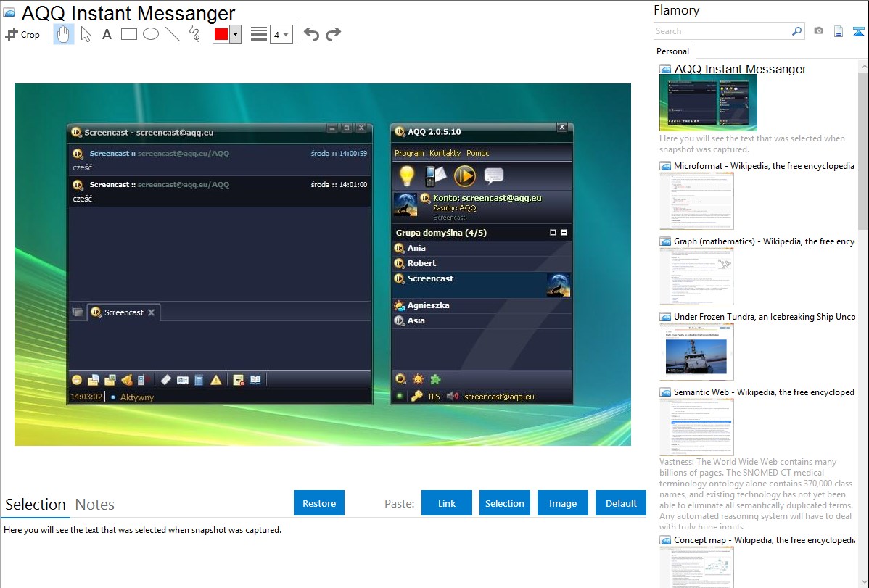Open the Program menu in AQQ
This screenshot has height=588, width=869.
coord(409,153)
